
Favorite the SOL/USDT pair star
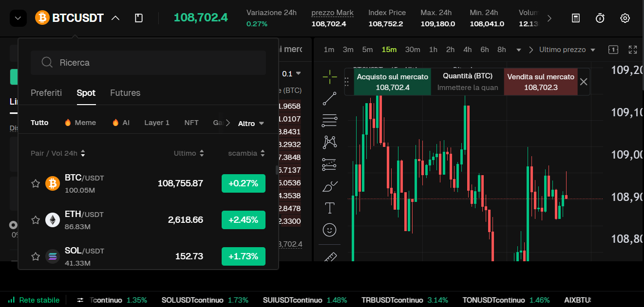[x=36, y=256]
